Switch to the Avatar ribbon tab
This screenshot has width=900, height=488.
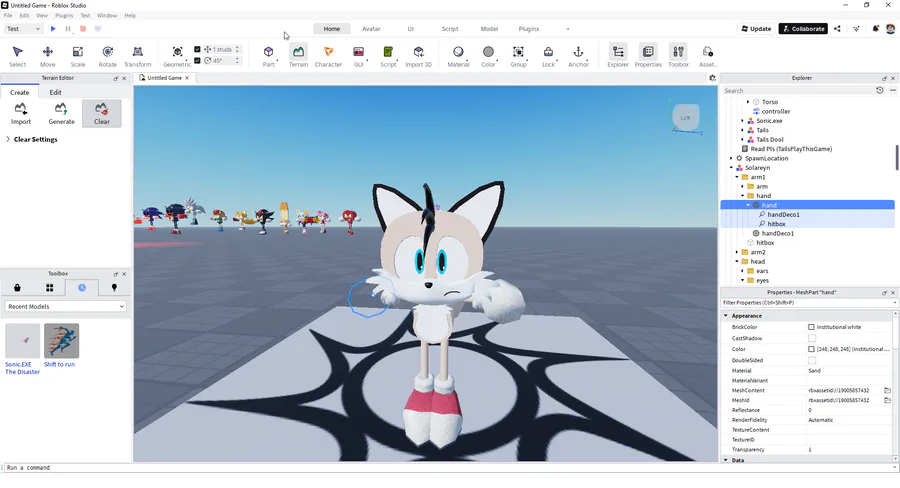pos(371,29)
